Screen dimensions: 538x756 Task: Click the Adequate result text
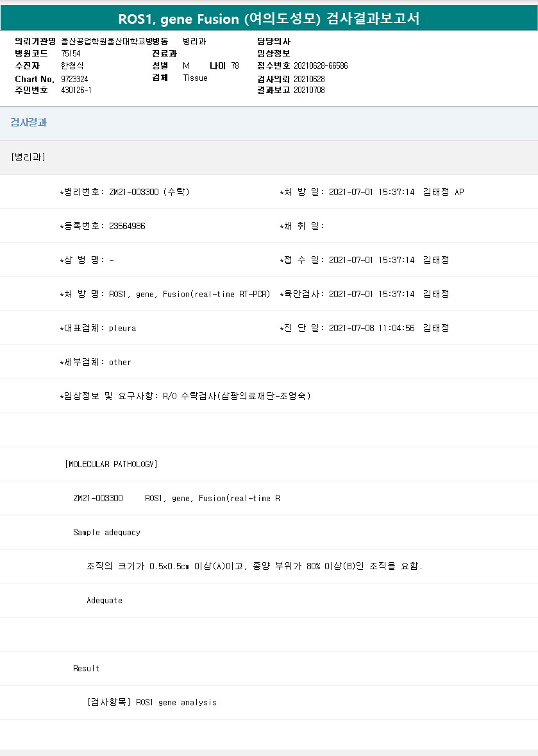click(105, 600)
